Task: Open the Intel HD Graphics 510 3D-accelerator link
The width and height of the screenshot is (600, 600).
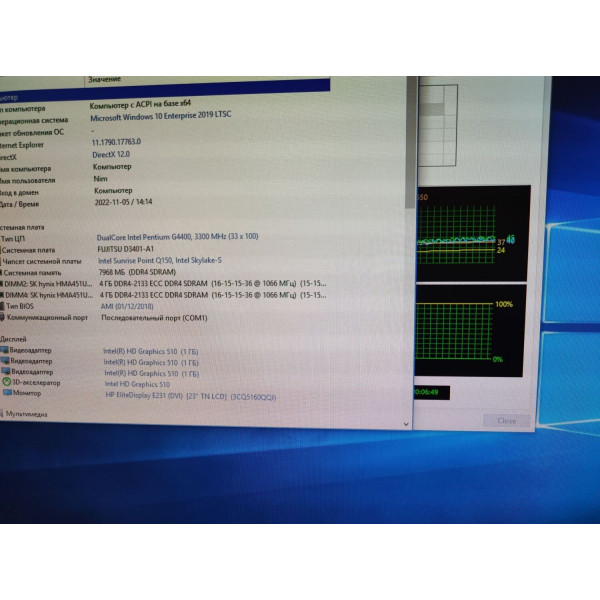Action: (137, 384)
